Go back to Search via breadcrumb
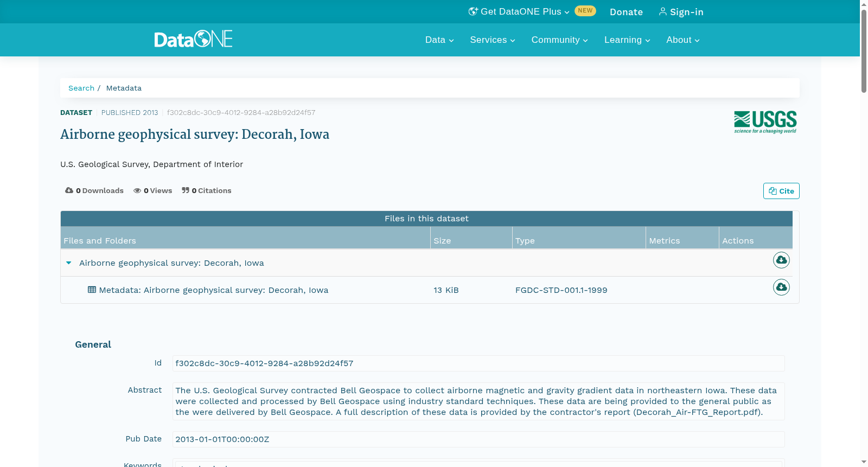This screenshot has width=868, height=467. 81,88
